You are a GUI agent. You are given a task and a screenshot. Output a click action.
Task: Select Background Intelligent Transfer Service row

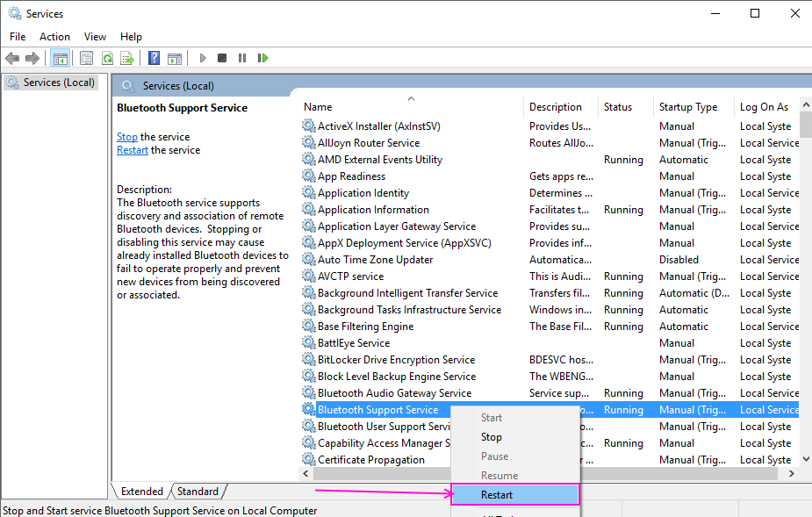pyautogui.click(x=550, y=292)
